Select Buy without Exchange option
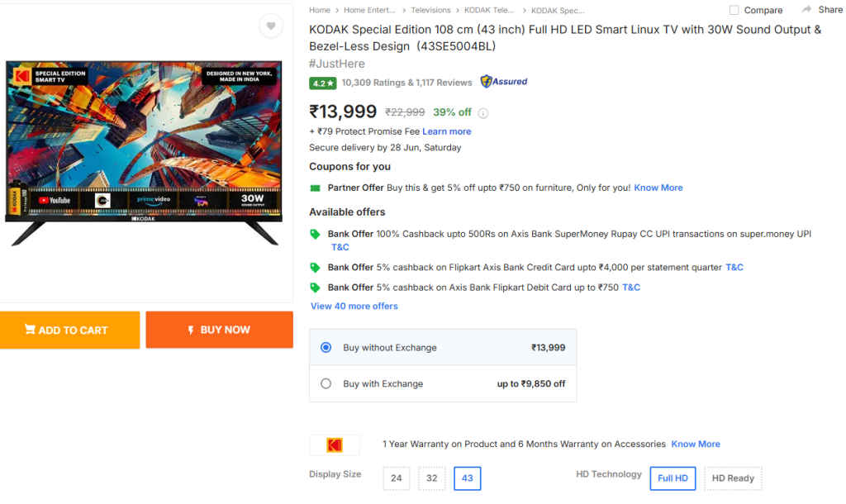This screenshot has height=504, width=846. point(326,347)
